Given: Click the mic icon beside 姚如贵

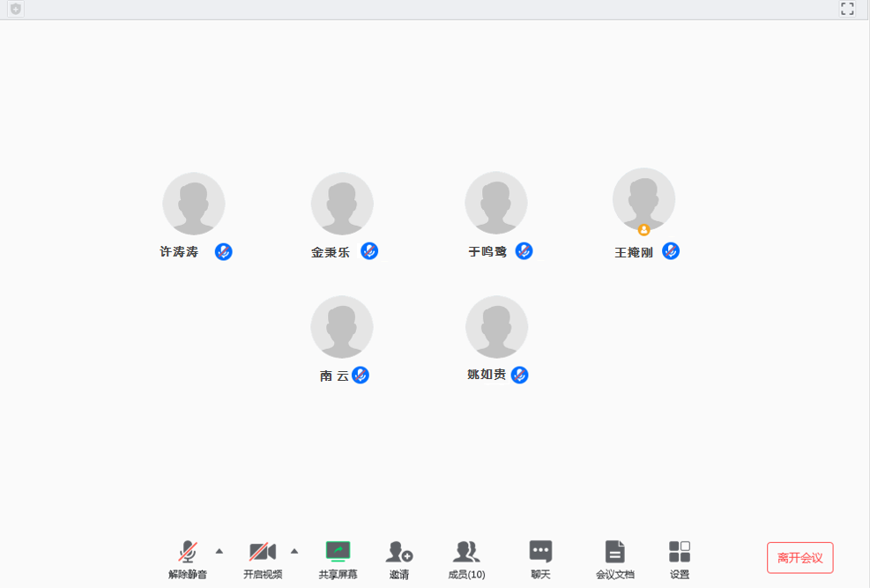Looking at the screenshot, I should pos(520,375).
